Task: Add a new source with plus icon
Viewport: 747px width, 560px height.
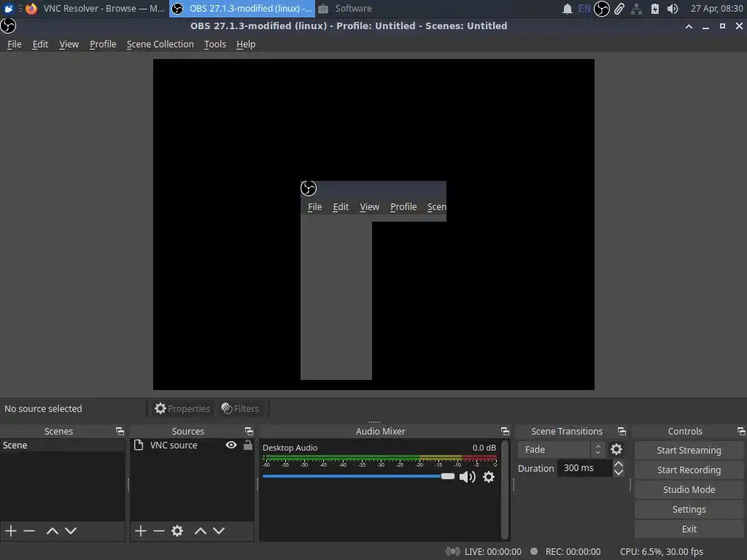Action: pos(141,531)
